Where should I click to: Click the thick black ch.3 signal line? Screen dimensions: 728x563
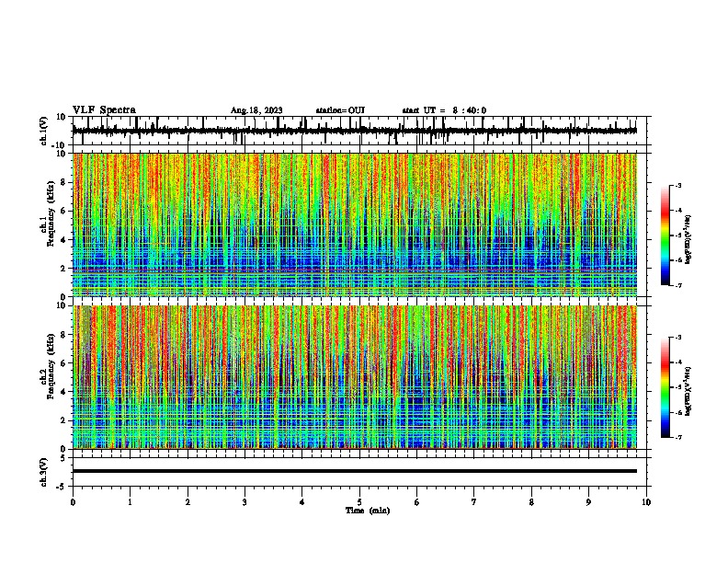pos(354,471)
